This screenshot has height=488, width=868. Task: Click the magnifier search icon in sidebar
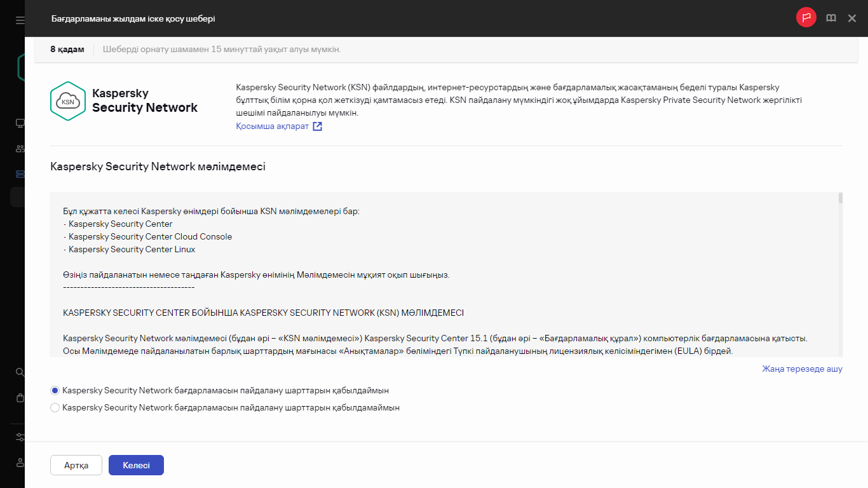(20, 372)
